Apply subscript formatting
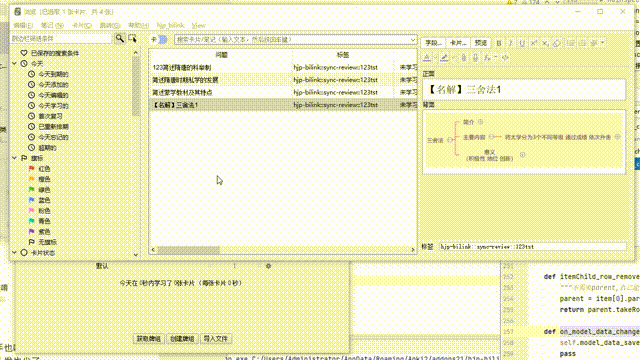The width and height of the screenshot is (640, 360). [x=545, y=43]
